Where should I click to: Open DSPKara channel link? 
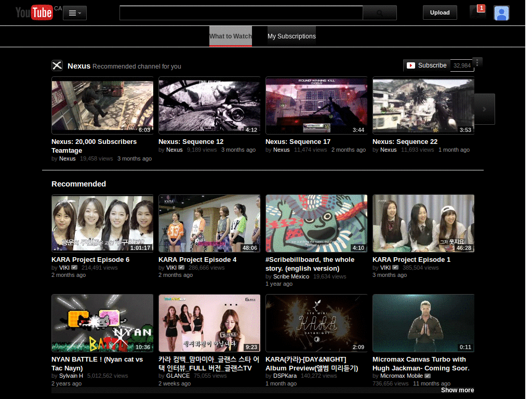[x=285, y=376]
